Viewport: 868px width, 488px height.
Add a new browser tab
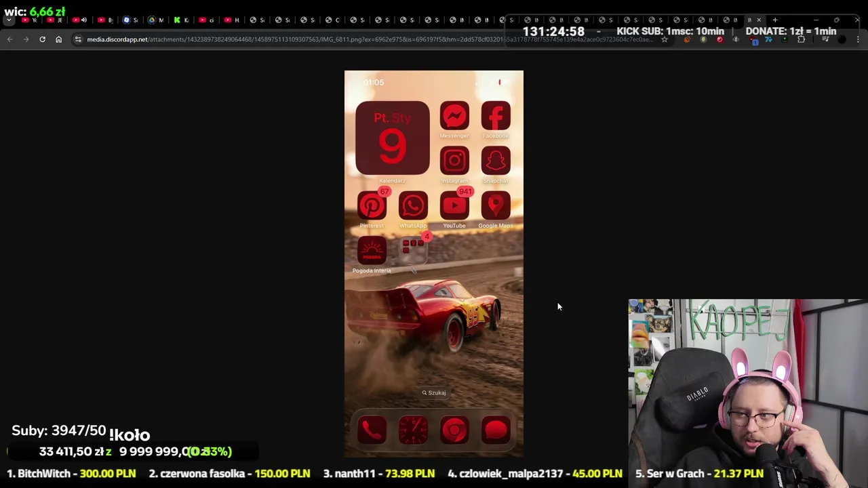pos(775,20)
